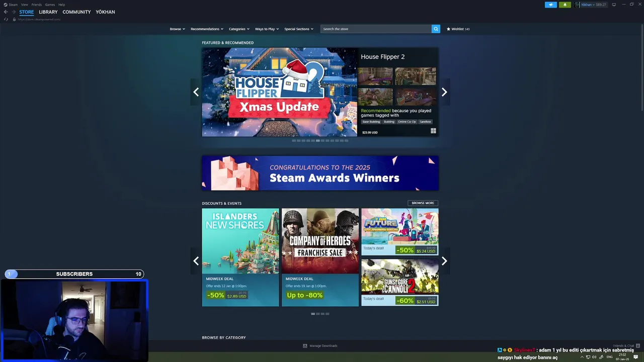Screen dimensions: 644x362
Task: Open the I Am Future daily deal
Action: 399,232
